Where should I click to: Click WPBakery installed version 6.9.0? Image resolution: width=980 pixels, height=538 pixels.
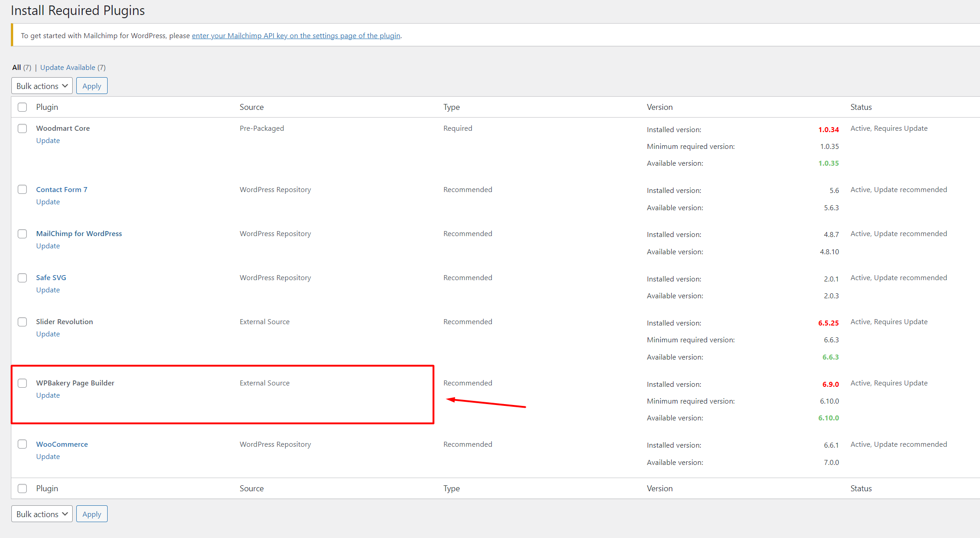pyautogui.click(x=831, y=385)
